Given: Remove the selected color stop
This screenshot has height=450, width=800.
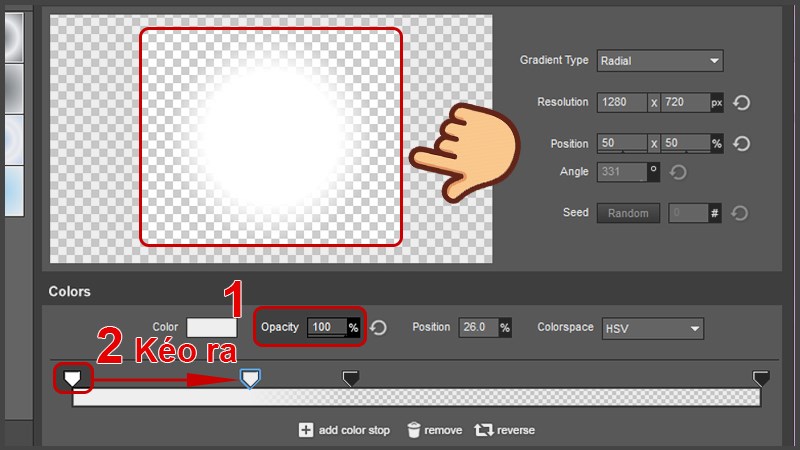Looking at the screenshot, I should pyautogui.click(x=434, y=430).
